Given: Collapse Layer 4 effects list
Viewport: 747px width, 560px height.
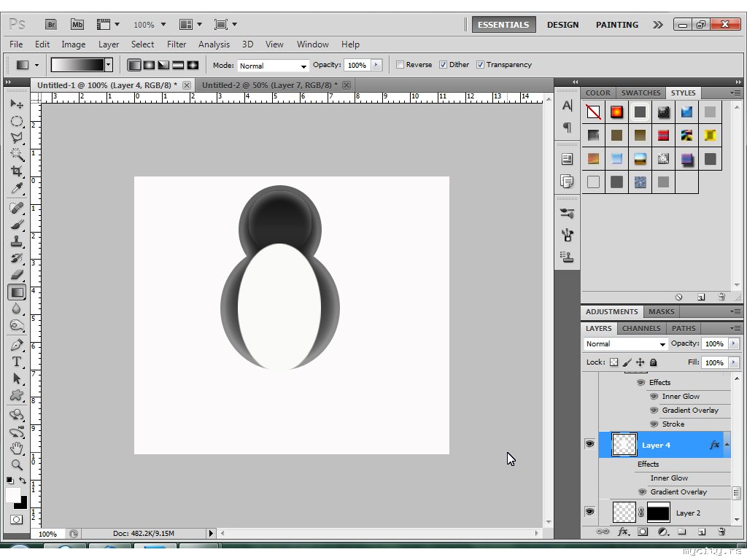Looking at the screenshot, I should pyautogui.click(x=726, y=445).
